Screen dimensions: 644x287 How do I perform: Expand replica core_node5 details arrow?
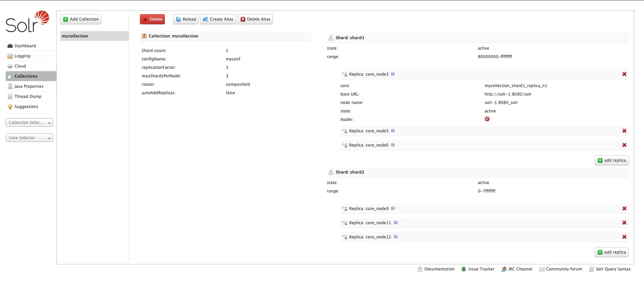pyautogui.click(x=393, y=131)
